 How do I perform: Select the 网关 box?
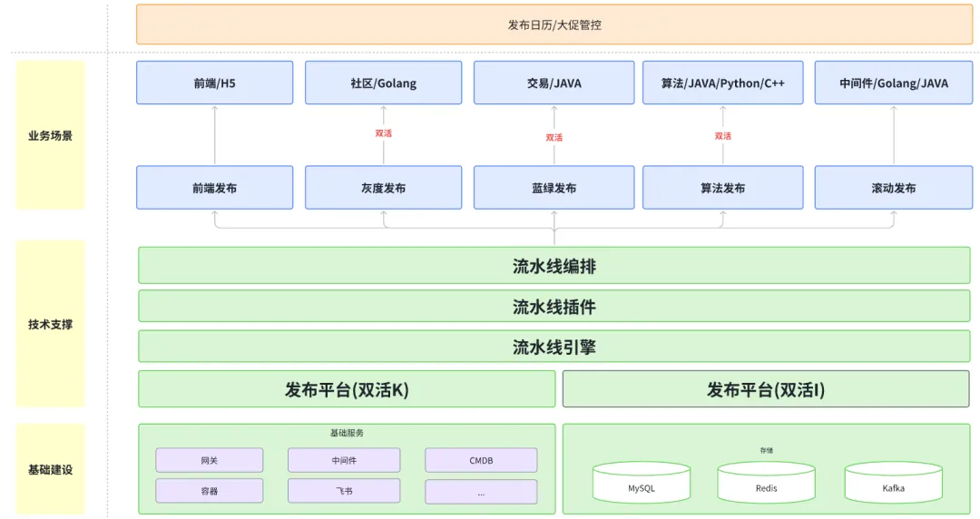[210, 460]
